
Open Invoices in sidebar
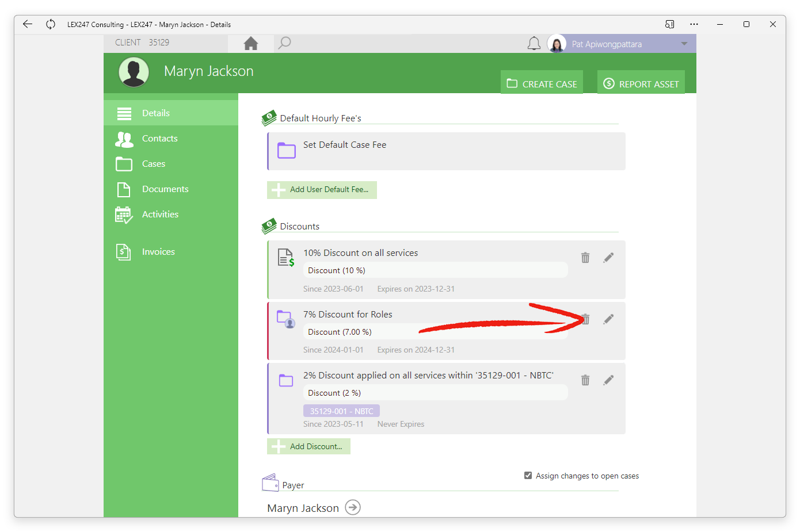(x=171, y=251)
